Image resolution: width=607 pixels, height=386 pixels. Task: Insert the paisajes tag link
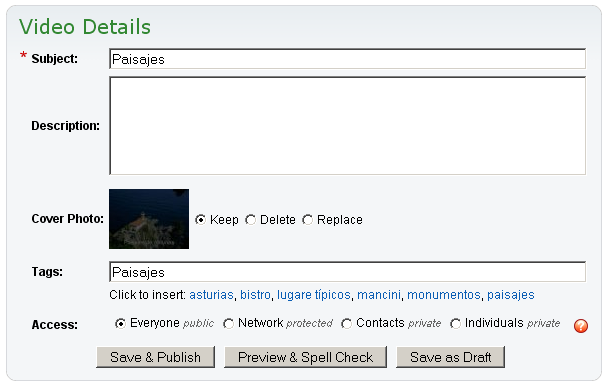(511, 295)
